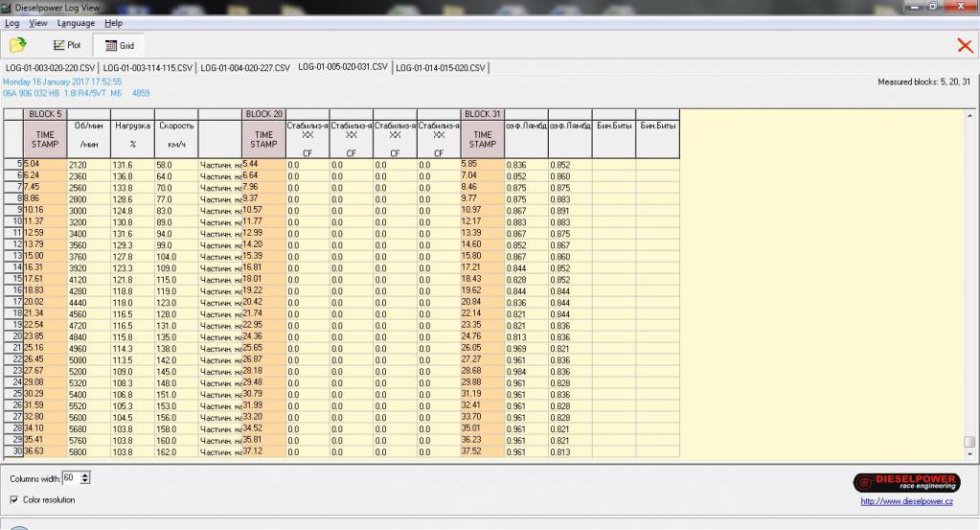980x530 pixels.
Task: Switch to Plot view
Action: point(67,45)
